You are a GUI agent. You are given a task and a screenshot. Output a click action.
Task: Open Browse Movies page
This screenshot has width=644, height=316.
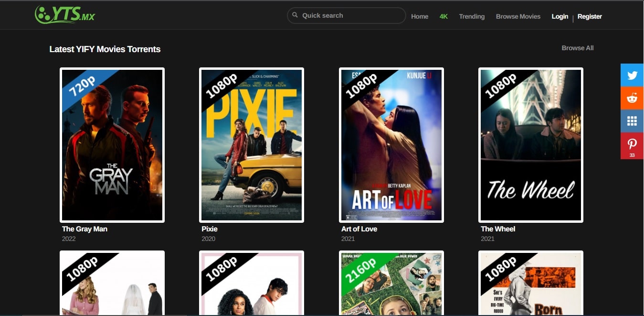tap(518, 16)
